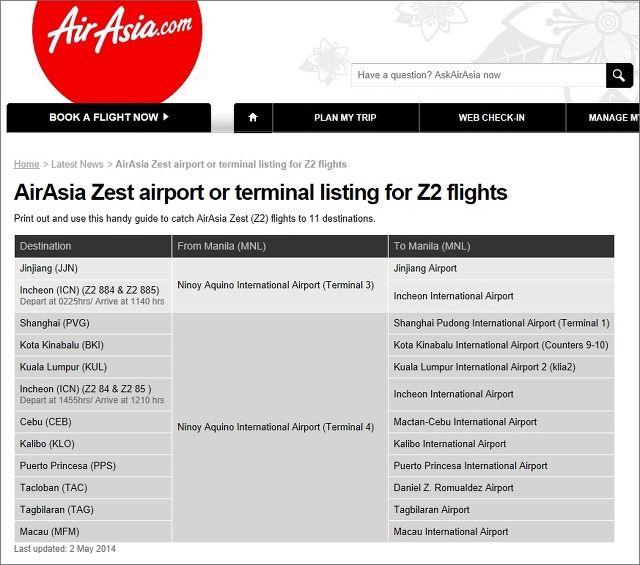
Task: Click the search magnifier icon
Action: pos(619,75)
